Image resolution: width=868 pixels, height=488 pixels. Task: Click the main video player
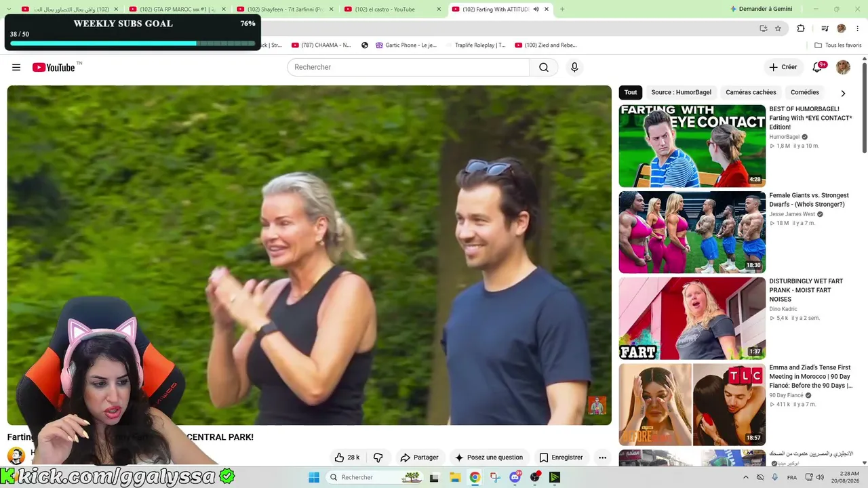click(309, 255)
